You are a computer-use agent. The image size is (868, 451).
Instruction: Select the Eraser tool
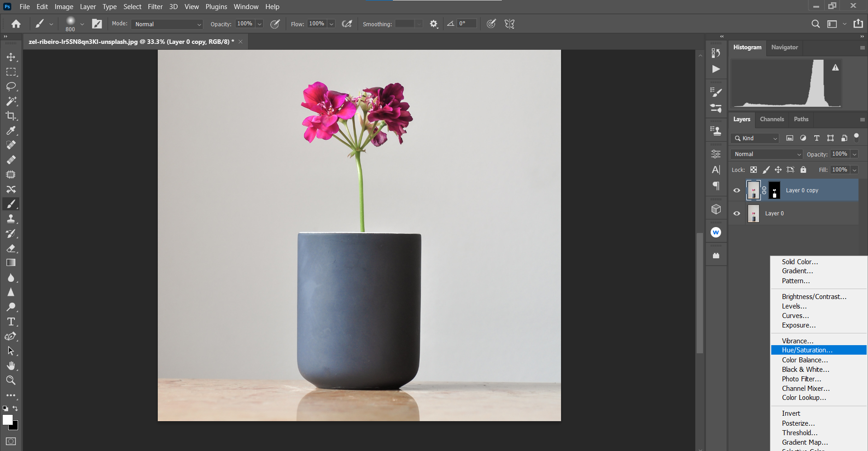click(x=11, y=248)
